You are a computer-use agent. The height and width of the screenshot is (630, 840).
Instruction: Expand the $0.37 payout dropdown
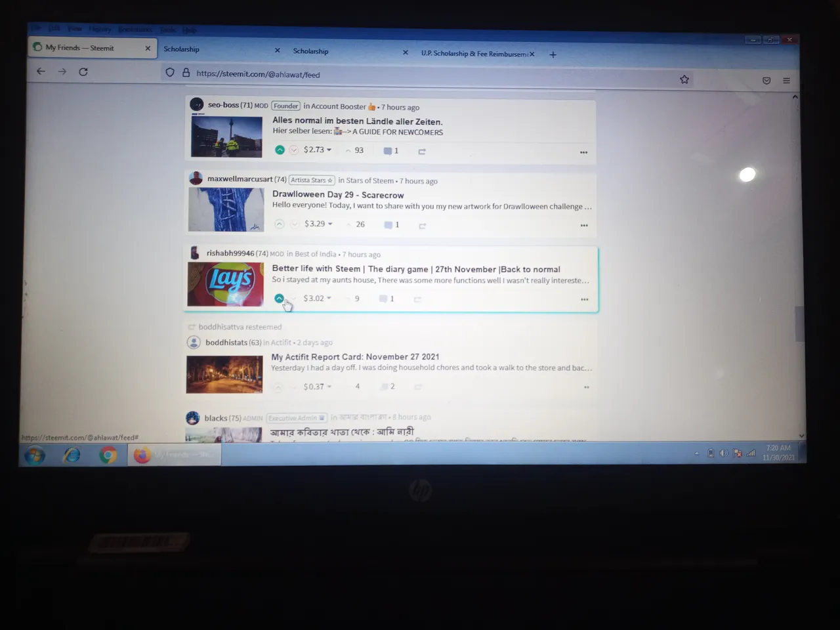coord(317,387)
